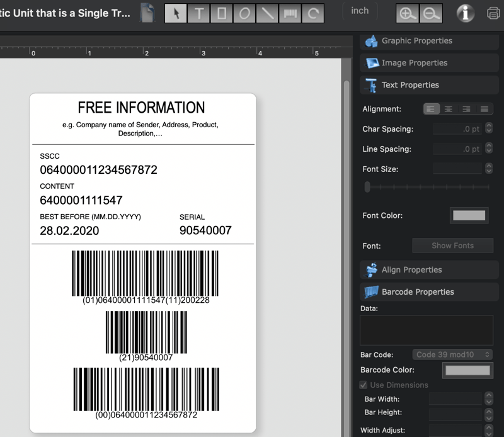Open the Print dialog via printer icon
Image resolution: width=504 pixels, height=437 pixels.
(x=490, y=13)
